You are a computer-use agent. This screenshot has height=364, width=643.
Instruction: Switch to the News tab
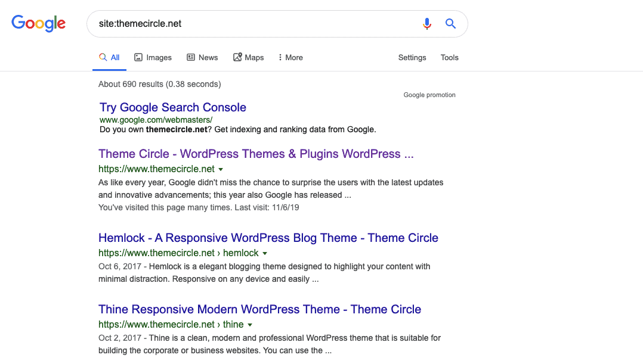(x=202, y=57)
